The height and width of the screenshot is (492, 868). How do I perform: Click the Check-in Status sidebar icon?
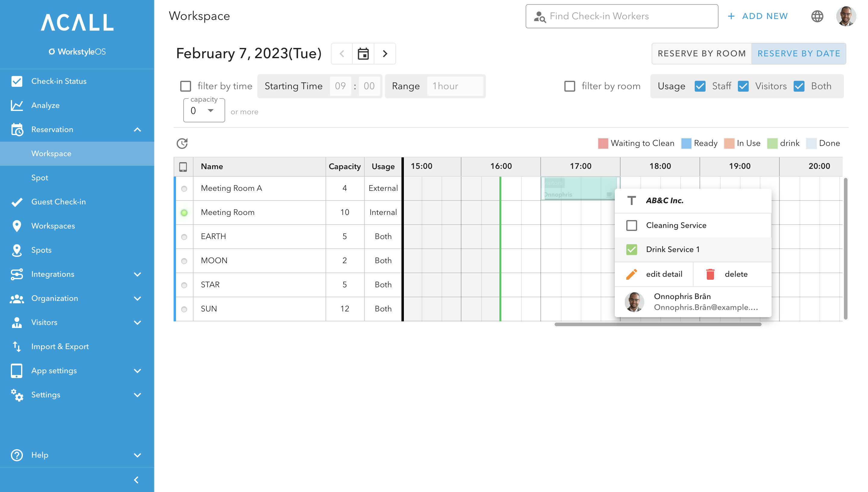[17, 81]
